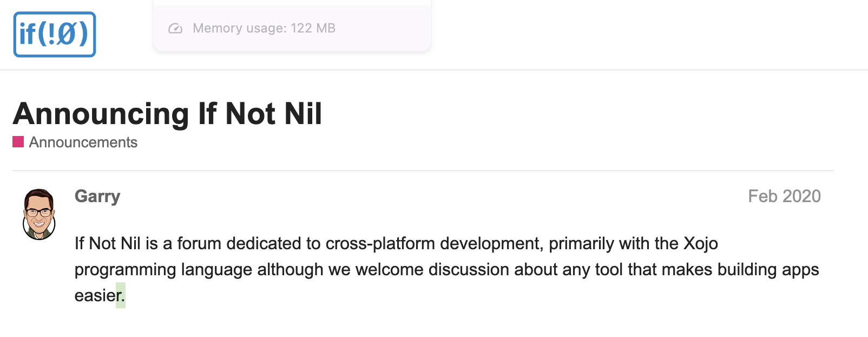Screen dimensions: 868x337
Task: Open the Announcements category link
Action: tap(83, 142)
